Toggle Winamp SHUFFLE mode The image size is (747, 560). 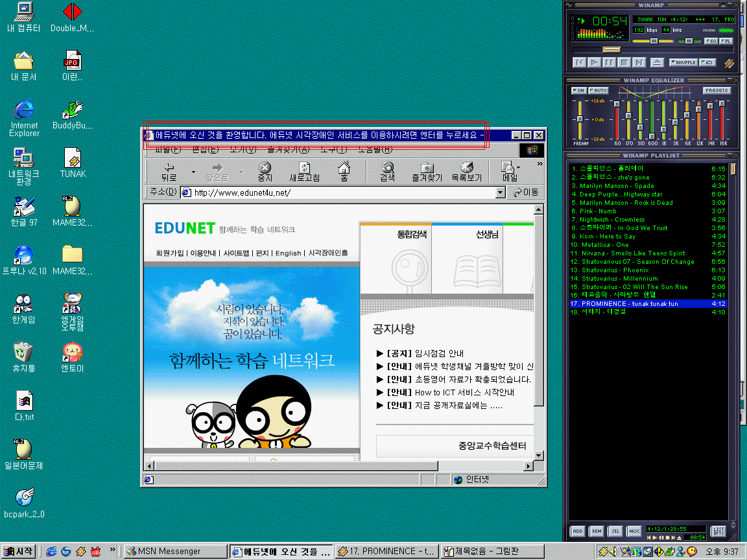point(683,62)
